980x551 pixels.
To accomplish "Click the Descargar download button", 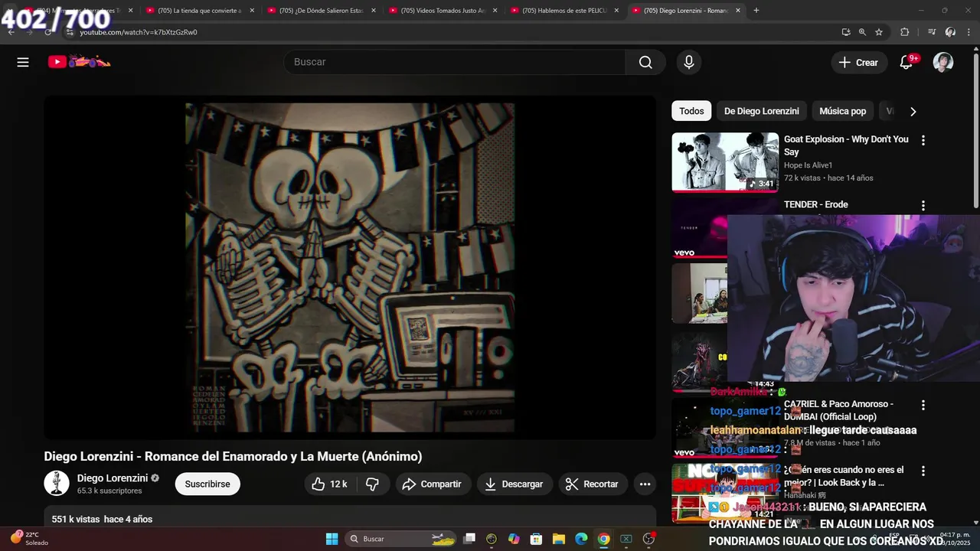I will (x=514, y=484).
